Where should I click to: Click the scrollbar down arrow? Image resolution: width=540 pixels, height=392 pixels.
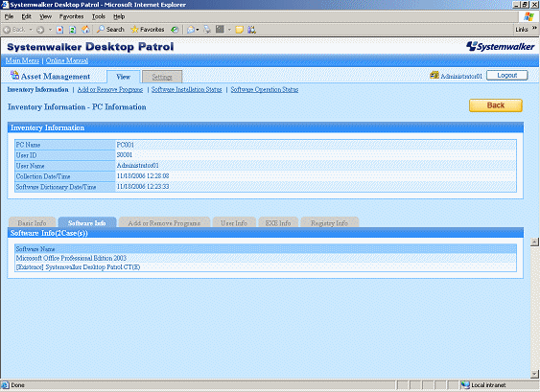pos(534,374)
